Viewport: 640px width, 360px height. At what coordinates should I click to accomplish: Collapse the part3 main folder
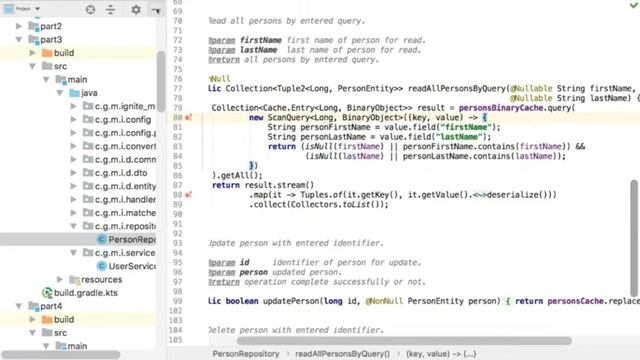coord(46,80)
